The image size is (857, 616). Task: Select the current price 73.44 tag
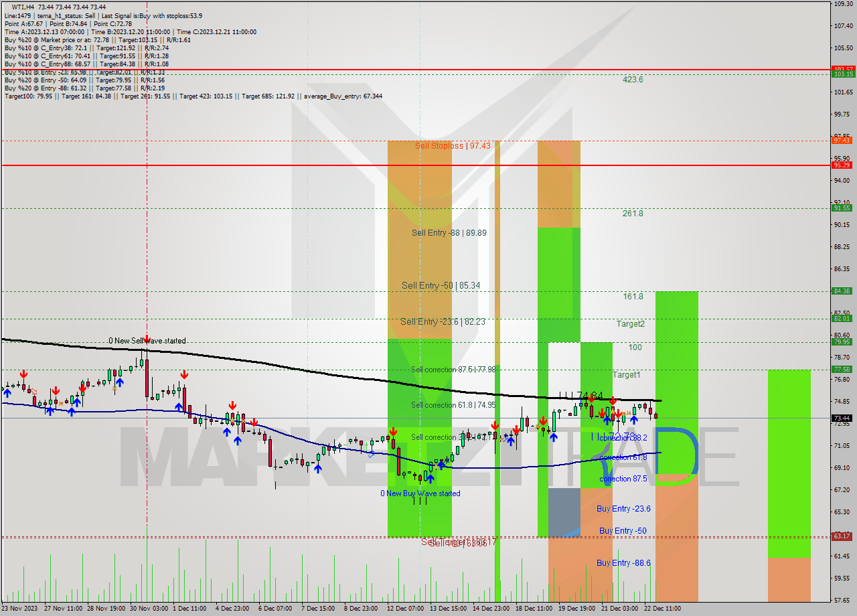842,418
